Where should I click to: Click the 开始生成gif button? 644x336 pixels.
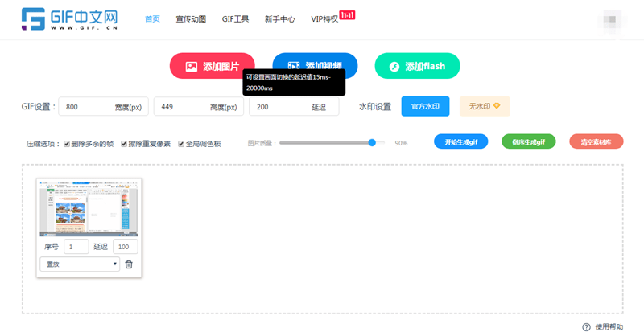pos(460,142)
